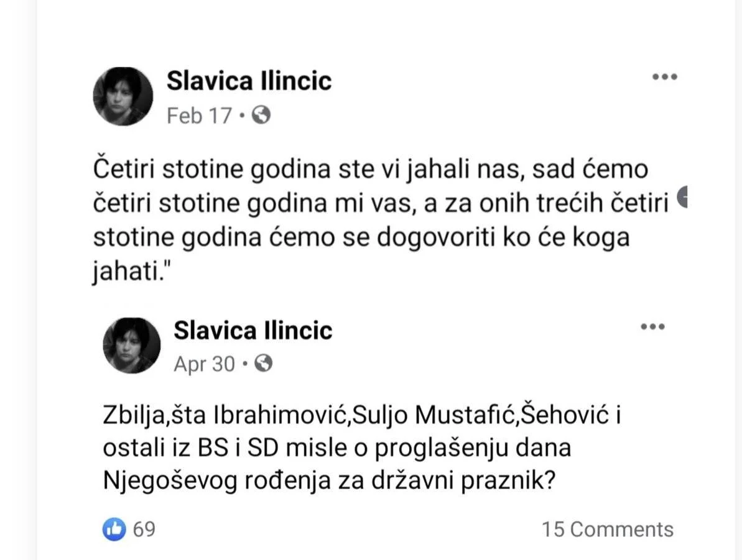Open the three-dot menu on Feb 17 post
742x560 pixels.
[x=664, y=77]
